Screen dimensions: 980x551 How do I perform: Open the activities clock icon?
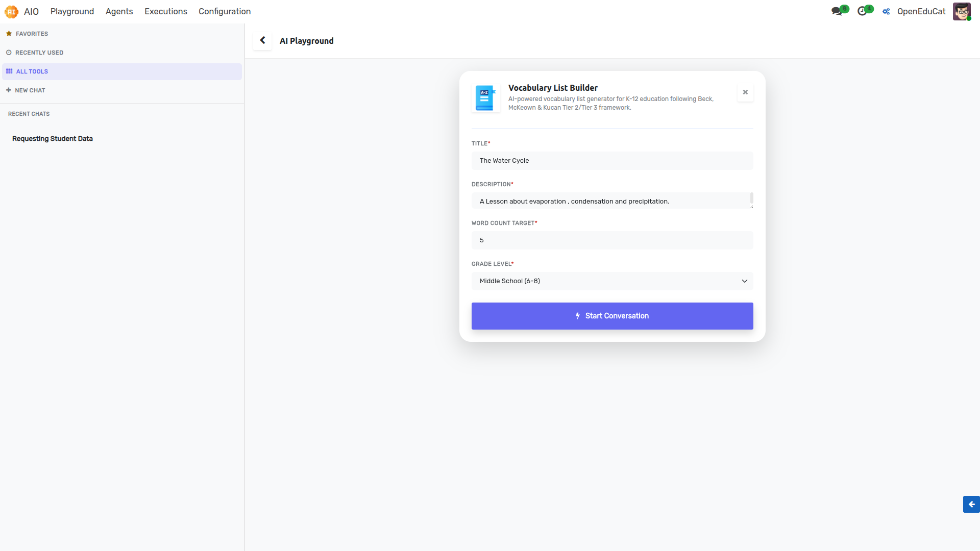[862, 11]
